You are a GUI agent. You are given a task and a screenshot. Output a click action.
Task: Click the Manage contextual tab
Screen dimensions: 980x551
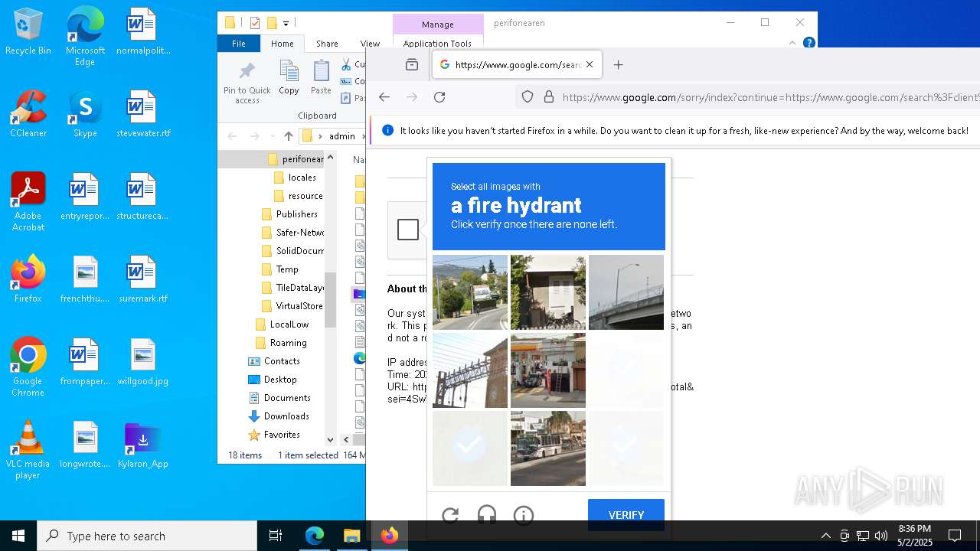[438, 24]
